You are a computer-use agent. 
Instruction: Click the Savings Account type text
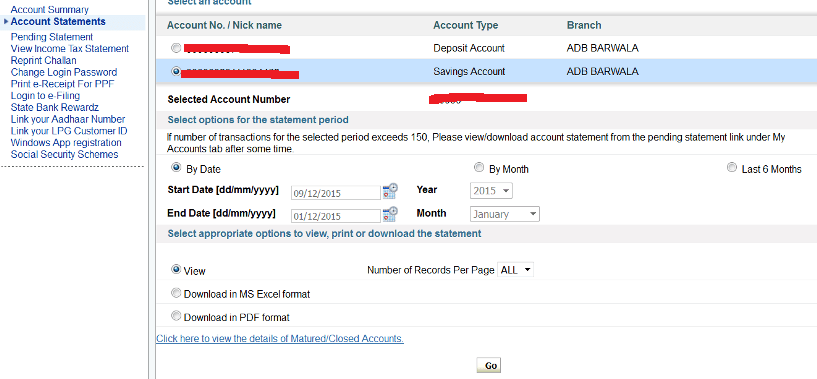click(x=469, y=71)
